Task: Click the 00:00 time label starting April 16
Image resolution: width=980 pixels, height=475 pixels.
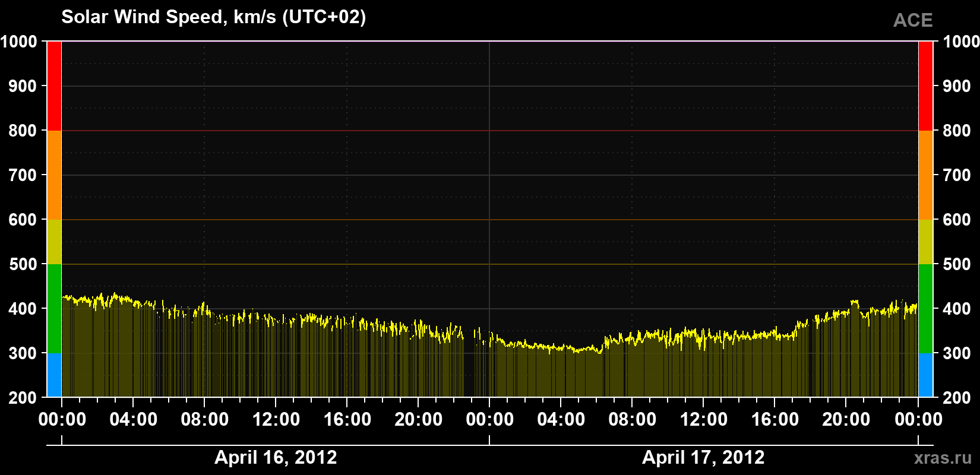Action: [x=62, y=420]
